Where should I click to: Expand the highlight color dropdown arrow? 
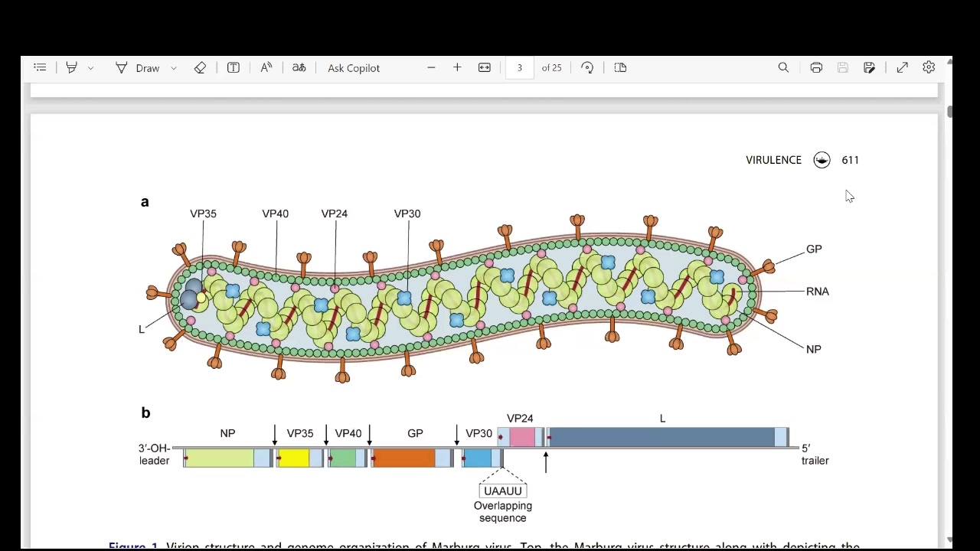90,68
